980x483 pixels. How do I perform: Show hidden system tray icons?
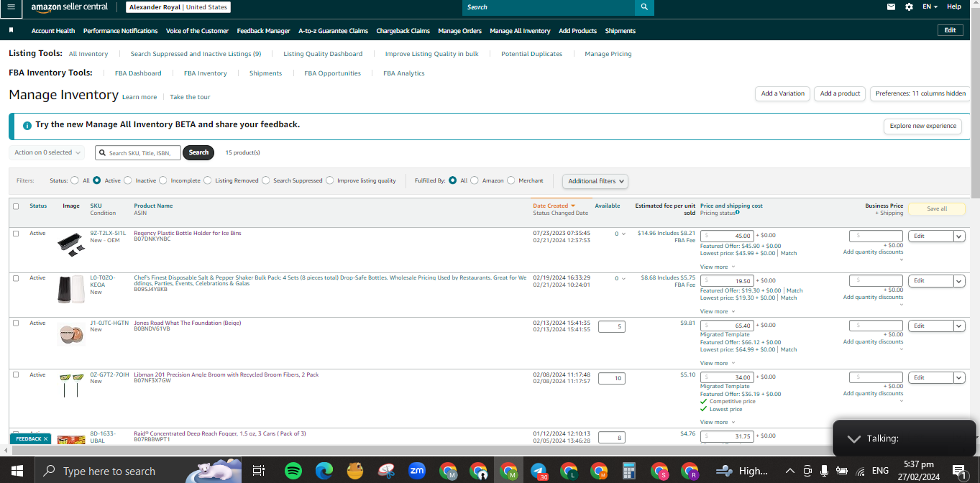tap(789, 471)
